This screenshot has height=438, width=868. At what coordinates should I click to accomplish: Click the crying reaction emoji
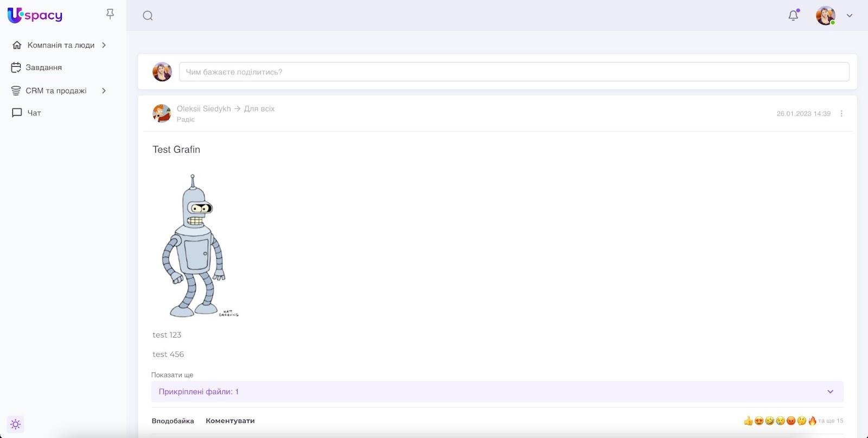[x=780, y=421]
